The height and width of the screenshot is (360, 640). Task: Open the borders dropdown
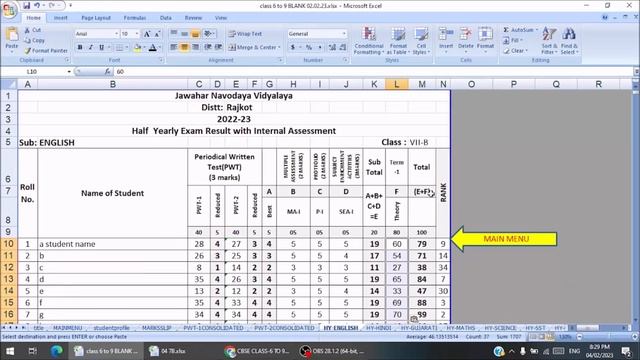(x=127, y=48)
